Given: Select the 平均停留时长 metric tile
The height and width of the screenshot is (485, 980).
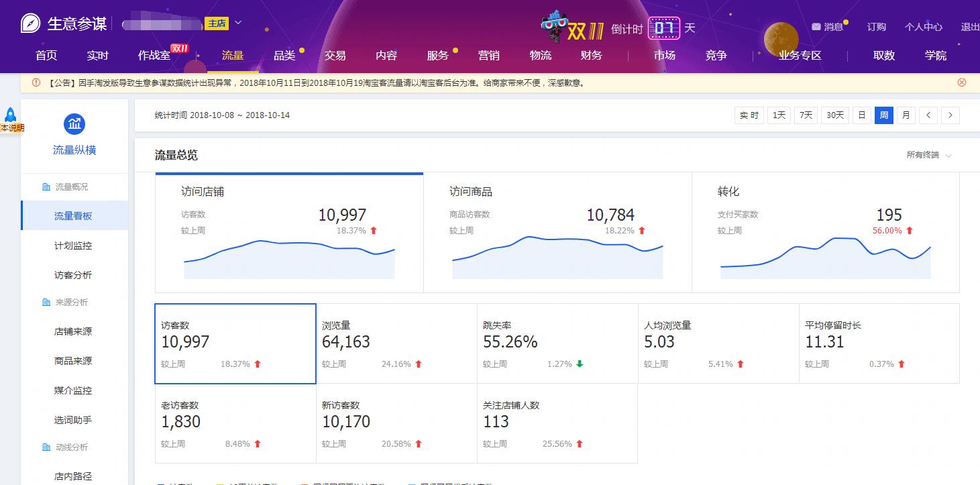Looking at the screenshot, I should pyautogui.click(x=879, y=343).
